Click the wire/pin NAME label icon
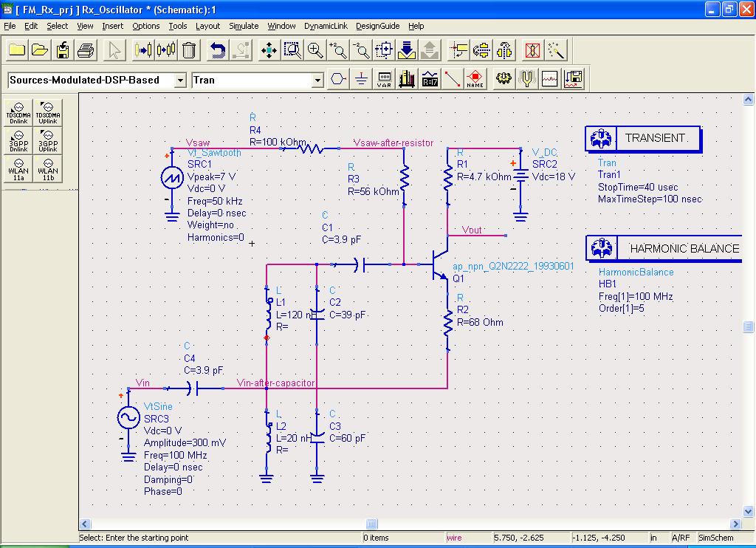Viewport: 756px width, 548px height. pyautogui.click(x=475, y=79)
